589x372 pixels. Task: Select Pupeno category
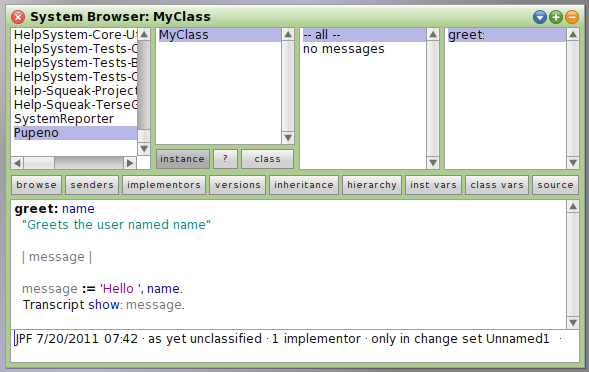coord(75,133)
